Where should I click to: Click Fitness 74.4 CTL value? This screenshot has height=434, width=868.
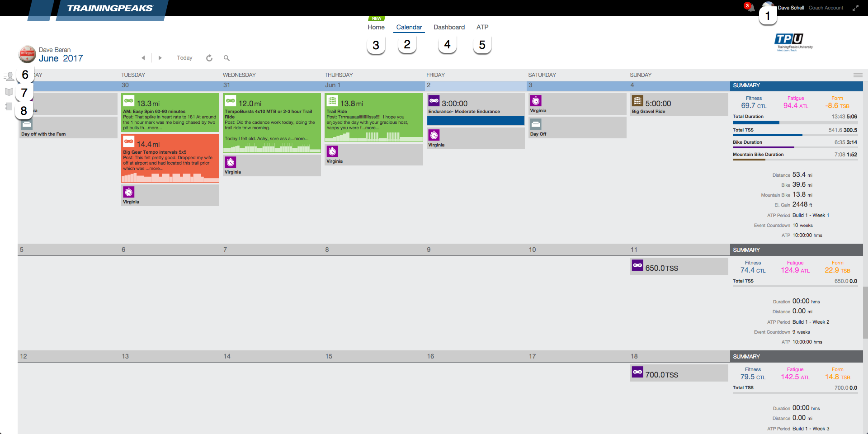(753, 270)
